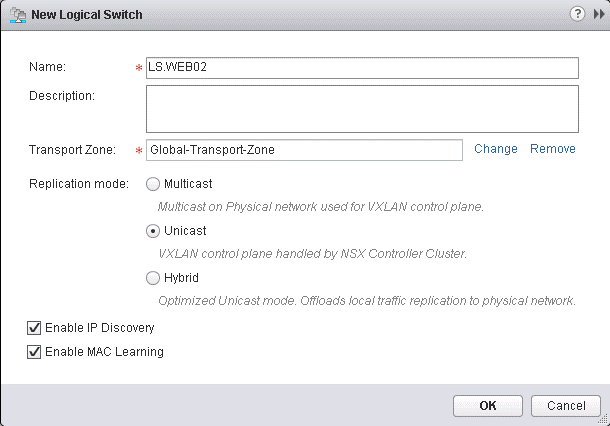The width and height of the screenshot is (610, 426).
Task: Click inside the Description text area
Action: coord(362,108)
